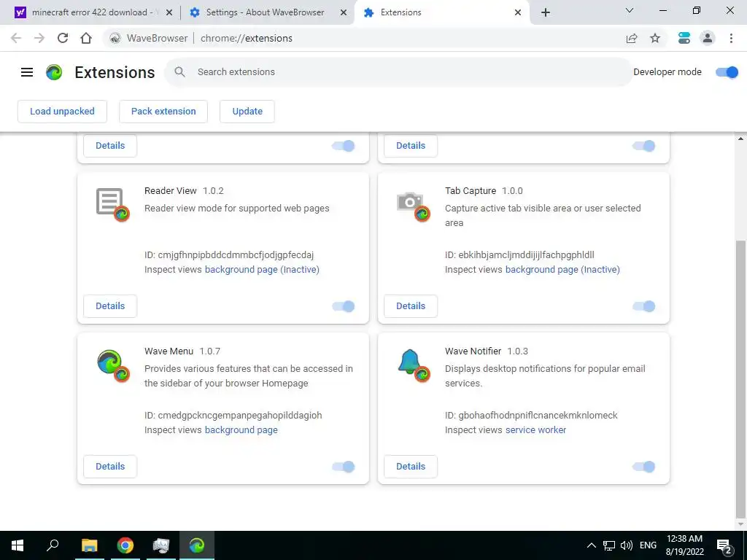This screenshot has height=560, width=747.
Task: Click the Tab Capture camera icon
Action: tap(413, 206)
